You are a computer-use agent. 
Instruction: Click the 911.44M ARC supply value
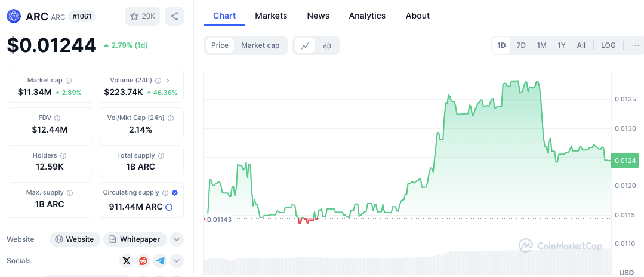coord(136,207)
